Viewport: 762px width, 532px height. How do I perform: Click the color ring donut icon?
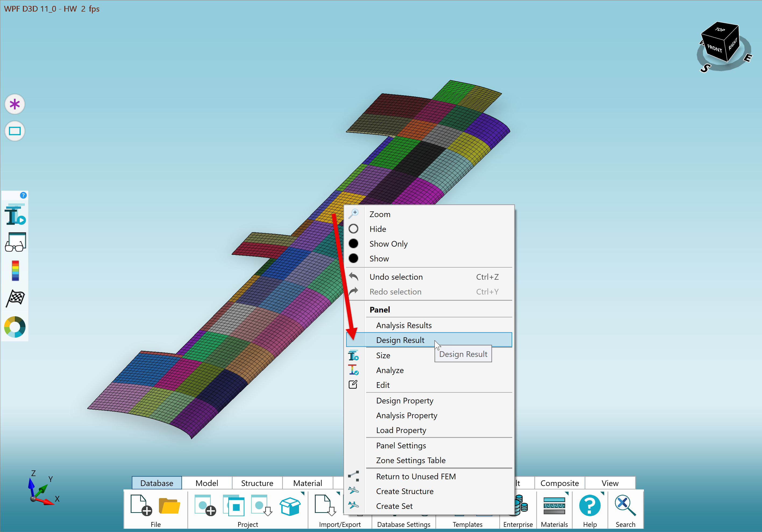pos(15,327)
